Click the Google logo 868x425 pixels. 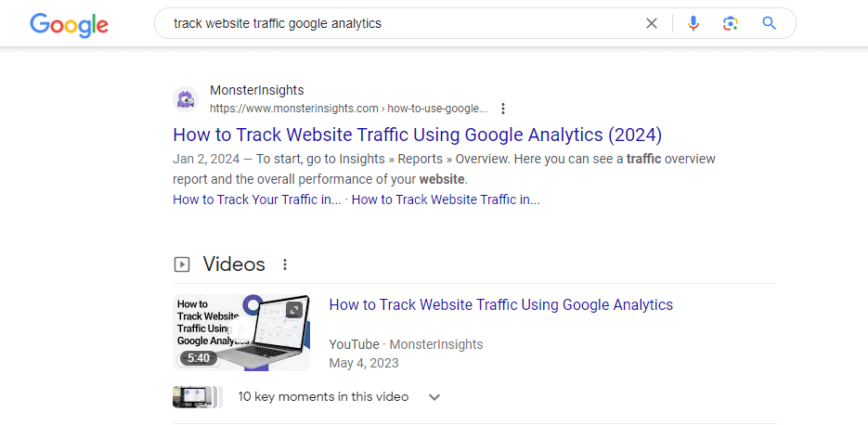[x=69, y=24]
